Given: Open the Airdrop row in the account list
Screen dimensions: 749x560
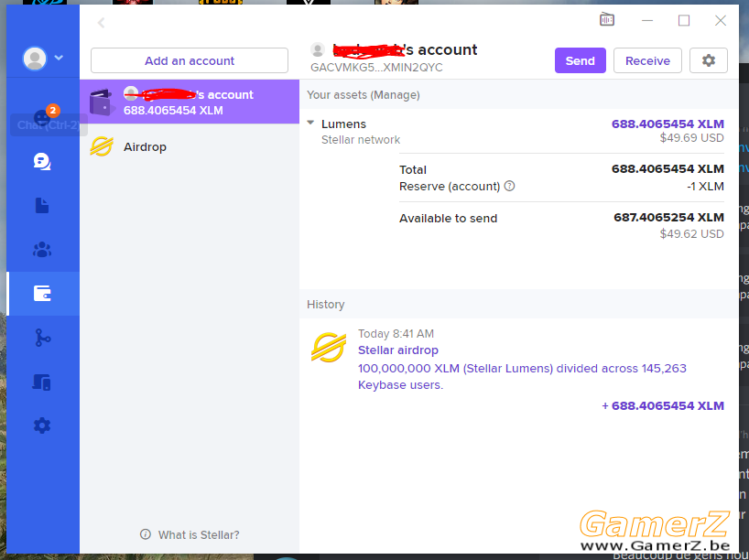Looking at the screenshot, I should point(190,146).
